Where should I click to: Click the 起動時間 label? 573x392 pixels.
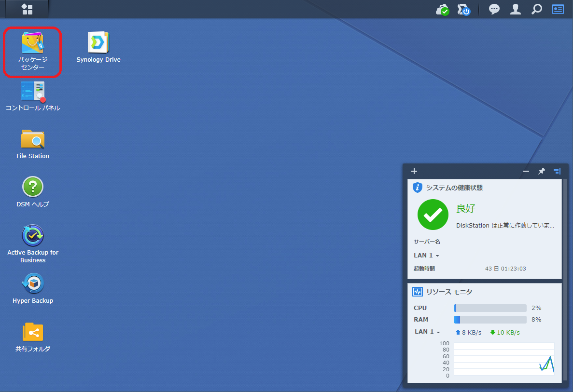coord(424,269)
